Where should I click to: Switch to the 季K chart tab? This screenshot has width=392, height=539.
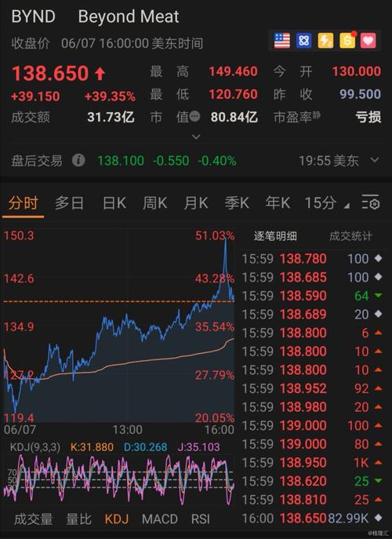point(237,203)
